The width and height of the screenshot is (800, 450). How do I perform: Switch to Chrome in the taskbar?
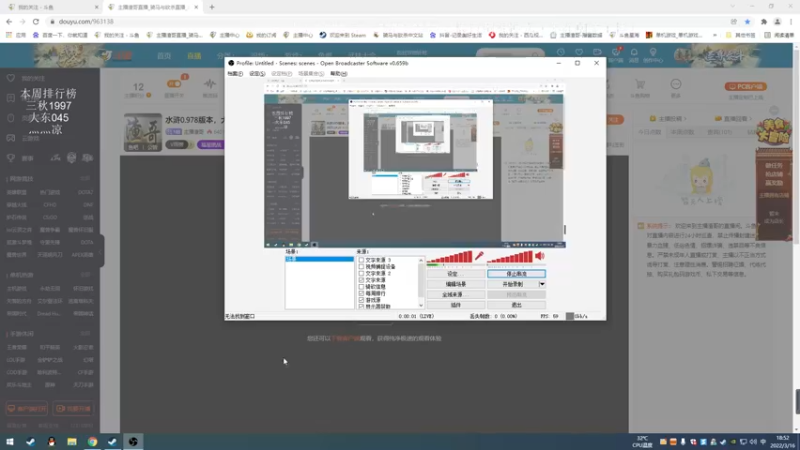pyautogui.click(x=92, y=441)
